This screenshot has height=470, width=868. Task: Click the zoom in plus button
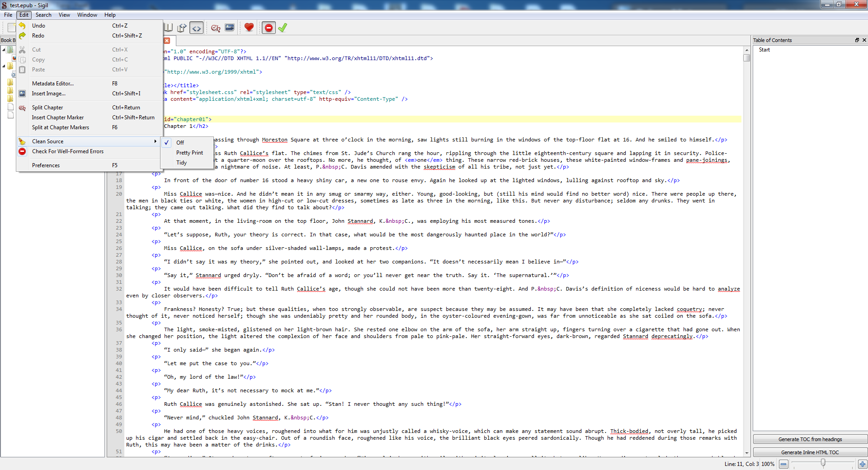pos(863,464)
